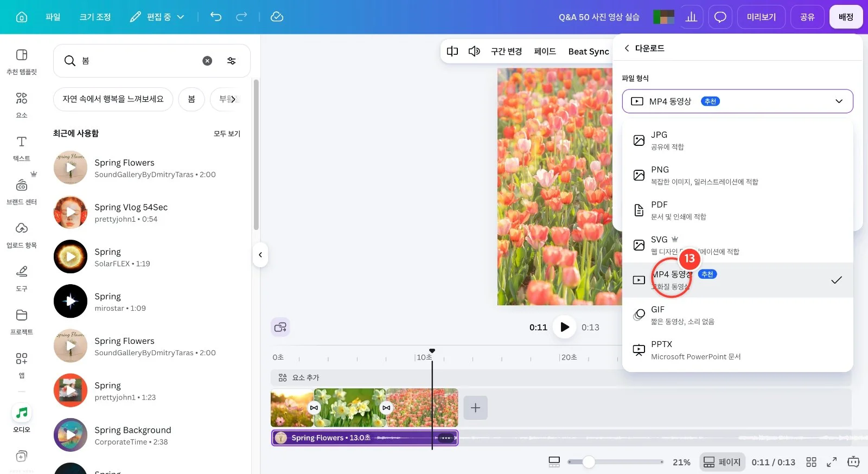Choose JPG file format option
868x474 pixels.
click(x=738, y=140)
